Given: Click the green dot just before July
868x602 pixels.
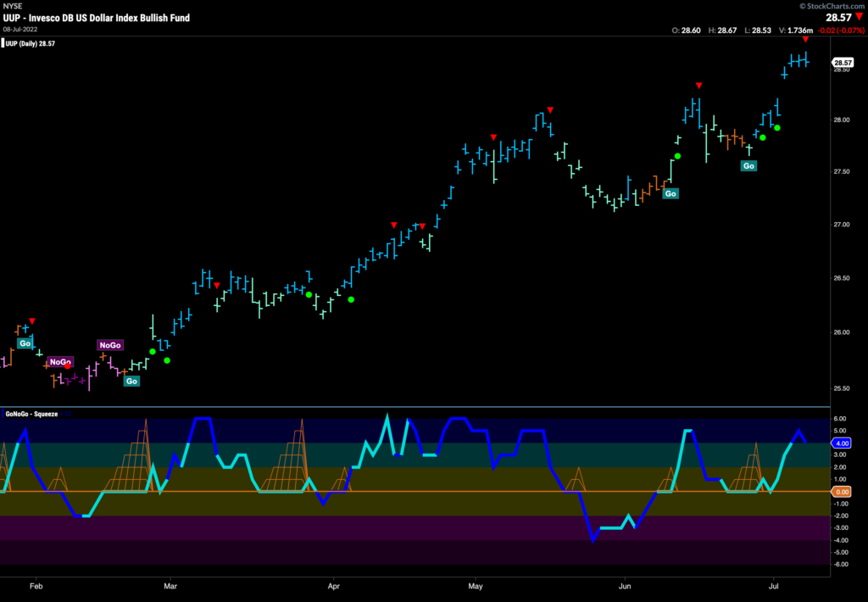Looking at the screenshot, I should tap(763, 137).
